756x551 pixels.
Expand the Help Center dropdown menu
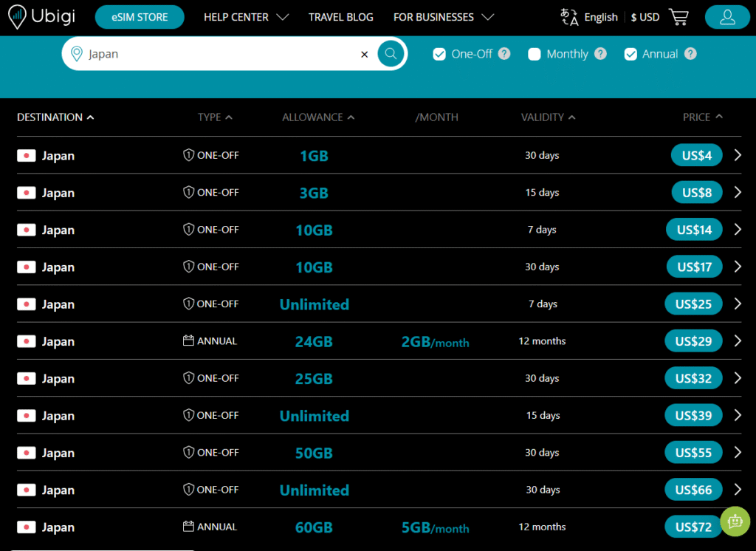point(246,17)
